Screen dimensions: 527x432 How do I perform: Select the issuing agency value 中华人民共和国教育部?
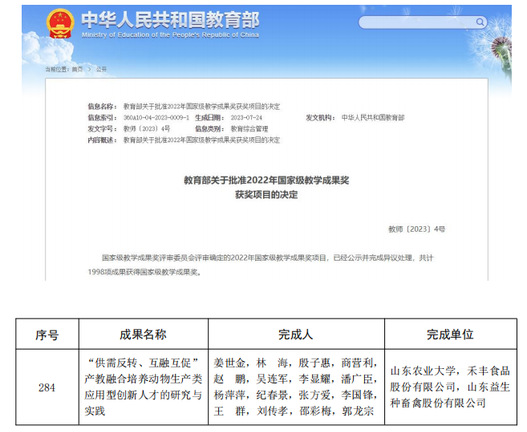pos(373,118)
